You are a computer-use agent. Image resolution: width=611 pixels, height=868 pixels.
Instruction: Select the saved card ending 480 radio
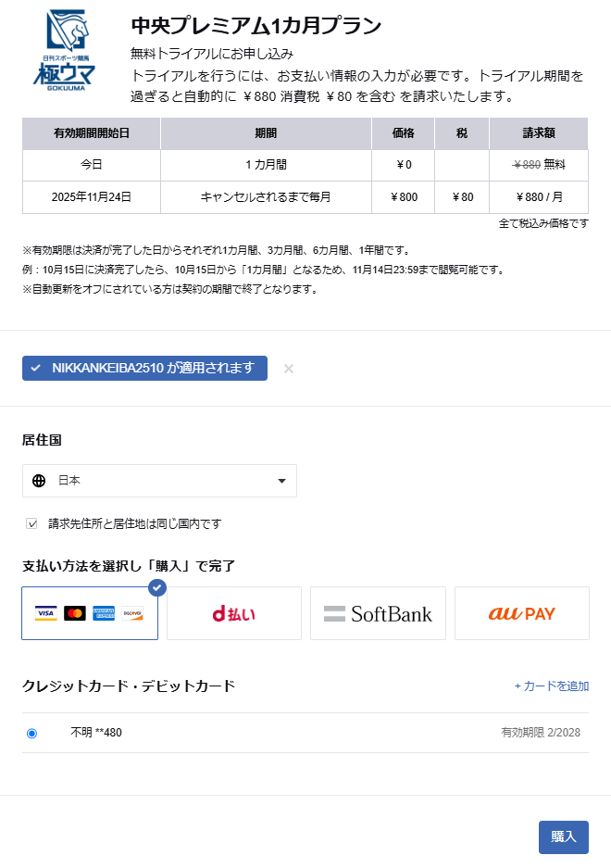(x=31, y=733)
